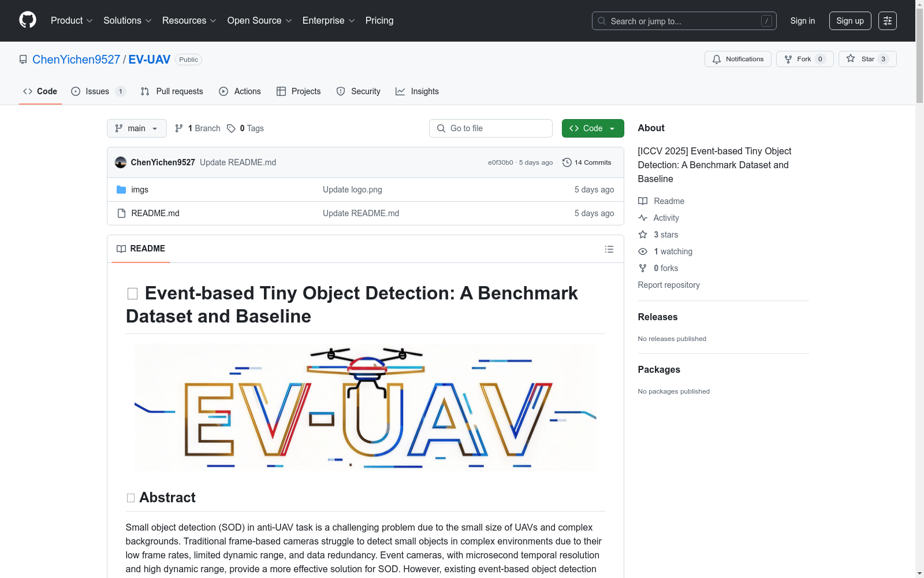Select the Security shield tab icon
The height and width of the screenshot is (578, 924).
341,91
